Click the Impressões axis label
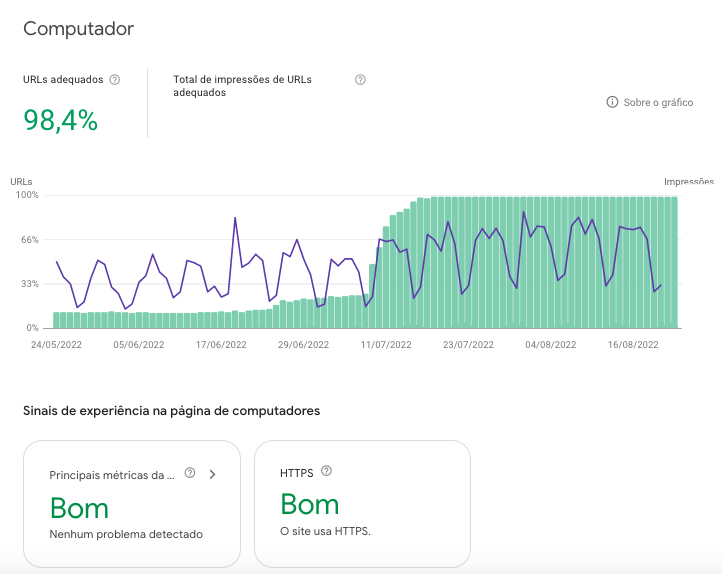This screenshot has height=574, width=722. [x=689, y=182]
